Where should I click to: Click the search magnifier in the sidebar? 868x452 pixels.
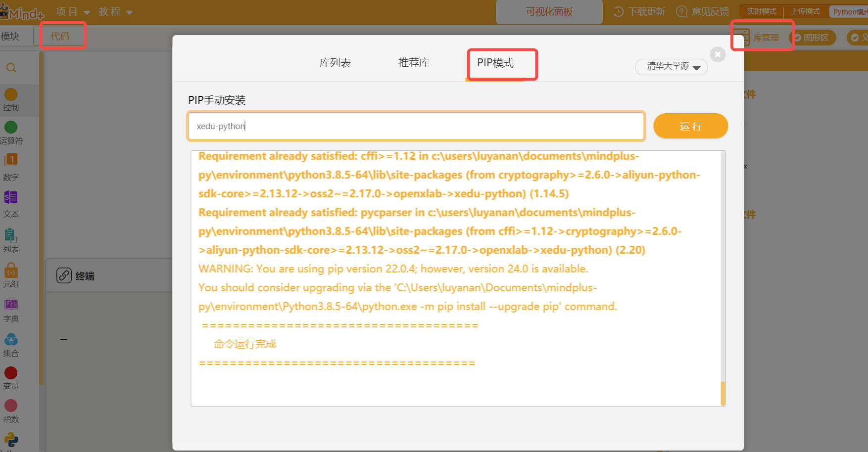pyautogui.click(x=11, y=68)
